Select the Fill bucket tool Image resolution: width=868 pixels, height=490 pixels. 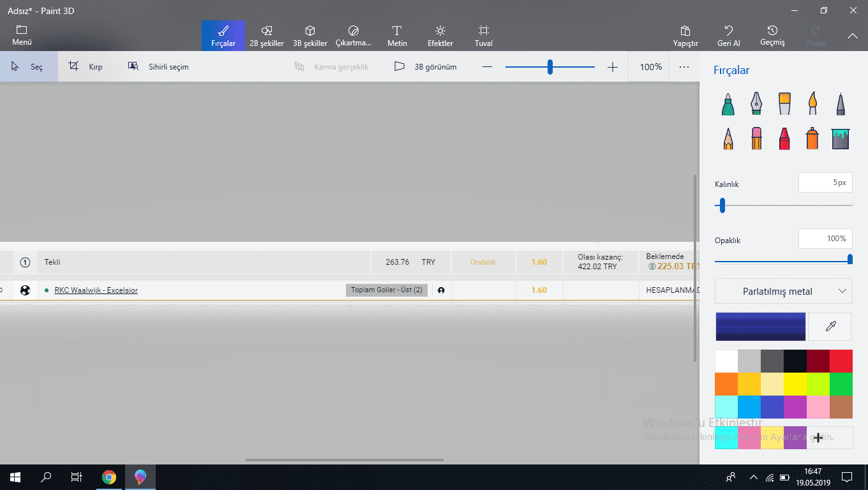point(841,138)
